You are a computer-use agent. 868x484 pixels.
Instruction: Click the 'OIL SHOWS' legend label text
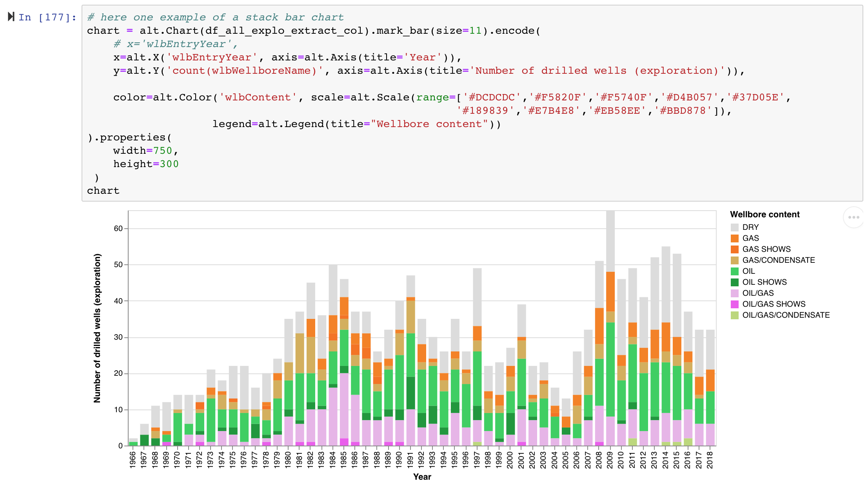click(x=764, y=282)
